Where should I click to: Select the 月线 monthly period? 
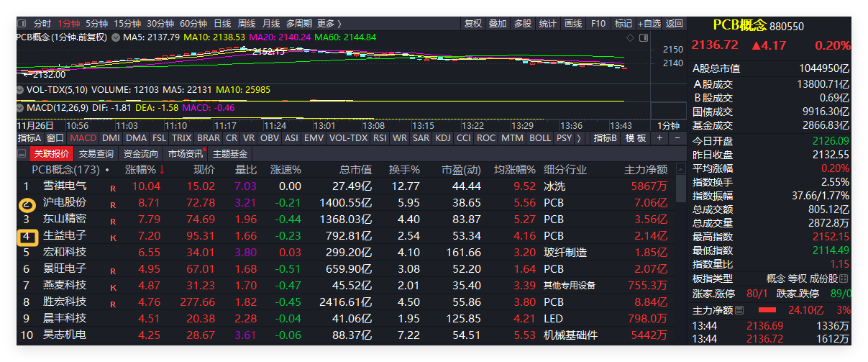point(271,24)
